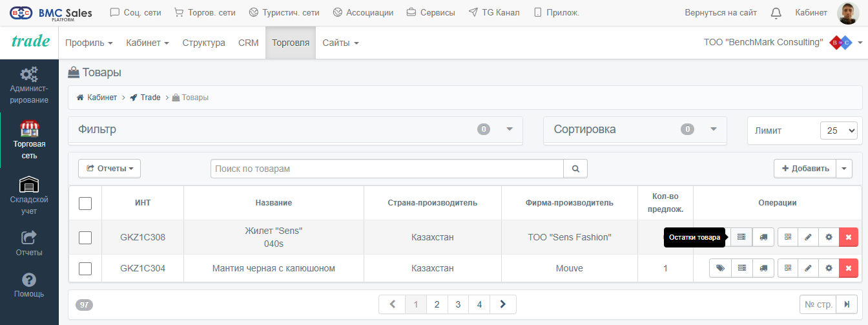Image resolution: width=868 pixels, height=325 pixels.
Task: Open CRM menu item
Action: click(248, 43)
